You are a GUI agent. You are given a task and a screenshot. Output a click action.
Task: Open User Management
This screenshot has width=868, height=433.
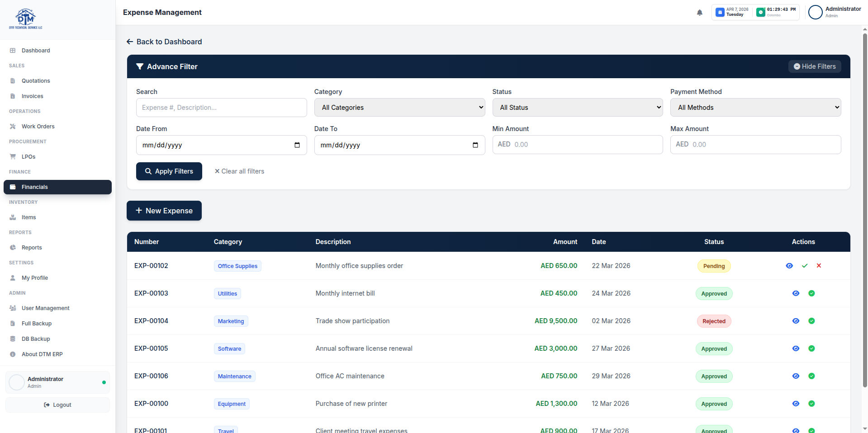coord(57,308)
